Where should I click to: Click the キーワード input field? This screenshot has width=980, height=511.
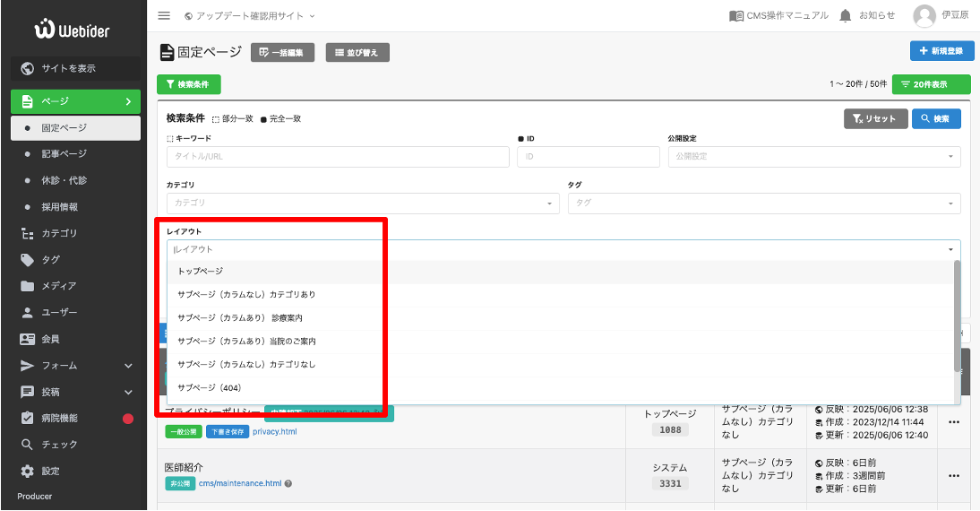pyautogui.click(x=338, y=157)
